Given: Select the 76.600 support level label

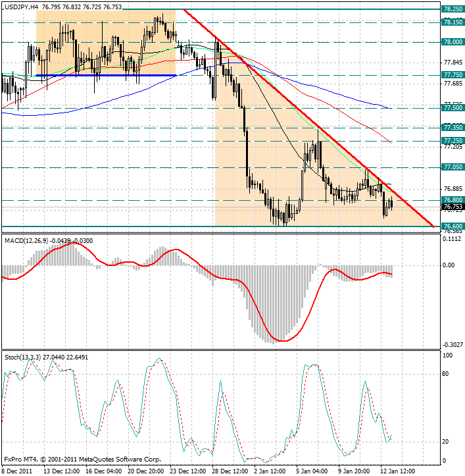Looking at the screenshot, I should click(453, 226).
